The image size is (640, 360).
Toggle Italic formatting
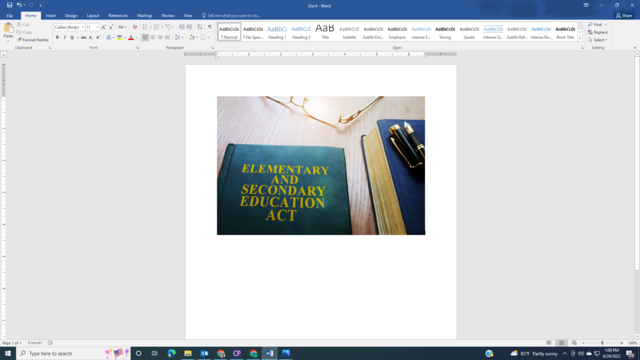pyautogui.click(x=64, y=38)
